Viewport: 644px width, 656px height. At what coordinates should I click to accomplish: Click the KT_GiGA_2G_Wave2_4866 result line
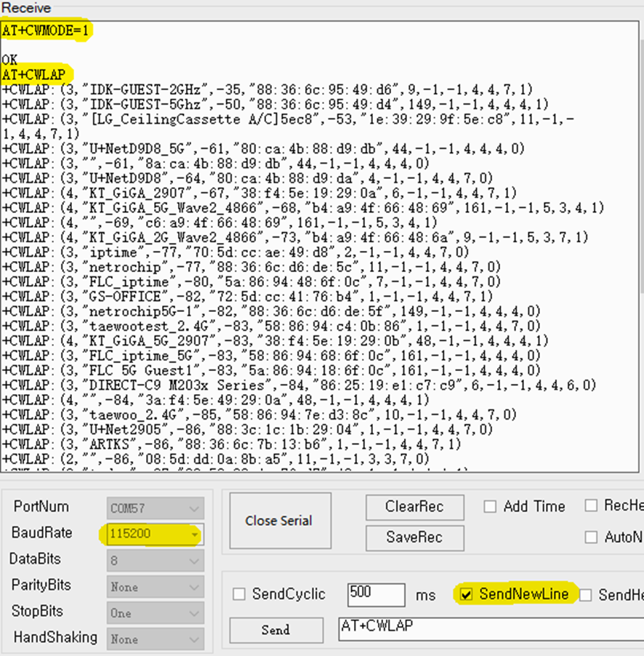[295, 237]
